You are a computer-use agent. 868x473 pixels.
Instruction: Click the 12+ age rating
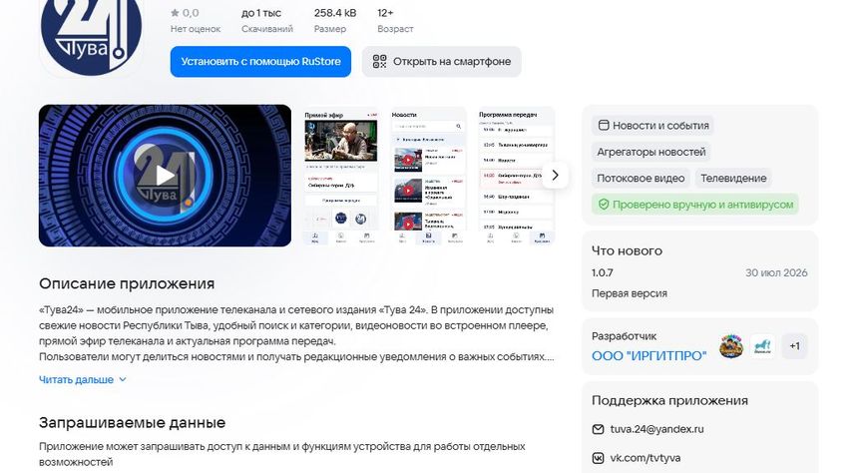pos(385,13)
